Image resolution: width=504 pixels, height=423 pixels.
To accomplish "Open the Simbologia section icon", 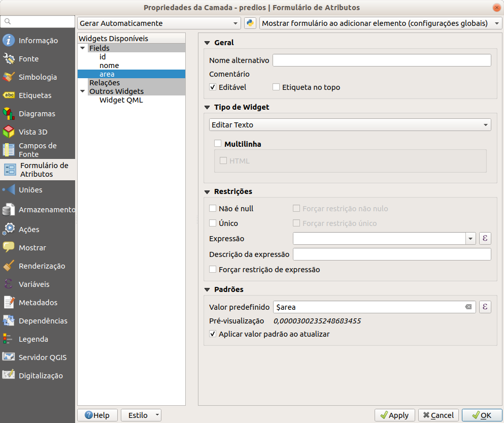I will click(9, 77).
